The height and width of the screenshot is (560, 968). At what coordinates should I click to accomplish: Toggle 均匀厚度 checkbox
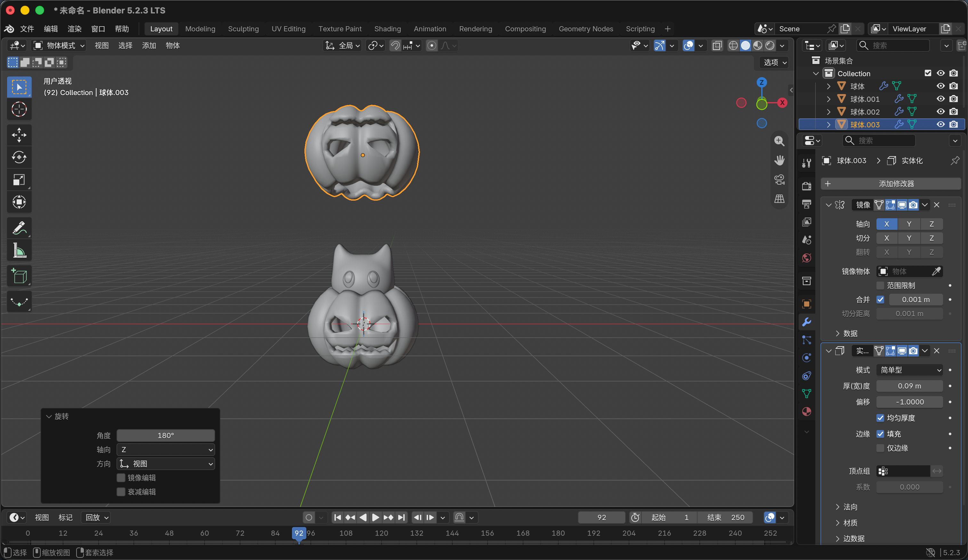click(x=880, y=418)
